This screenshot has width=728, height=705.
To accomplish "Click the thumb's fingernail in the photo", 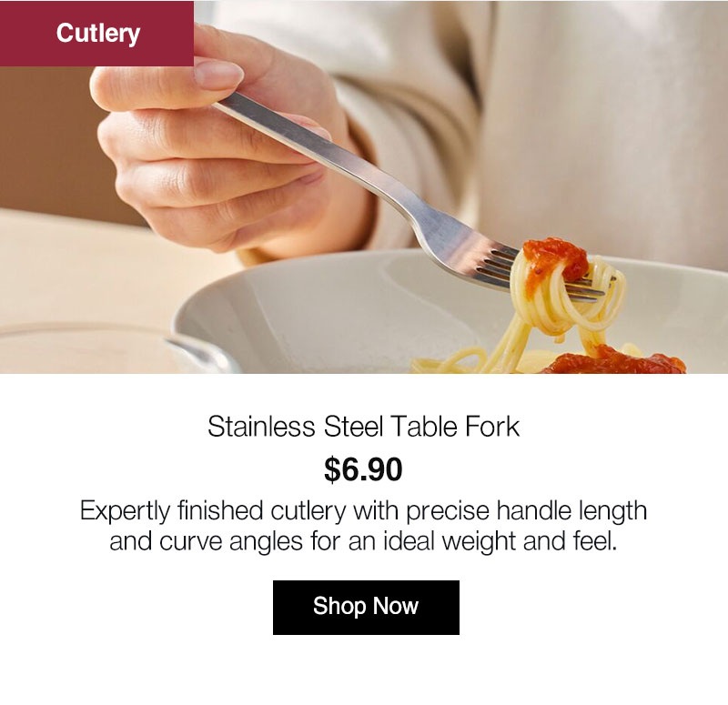I will (218, 75).
